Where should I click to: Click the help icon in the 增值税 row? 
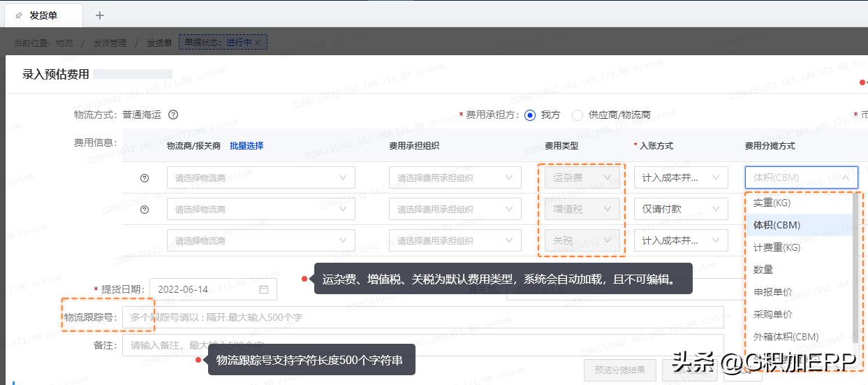click(x=145, y=209)
